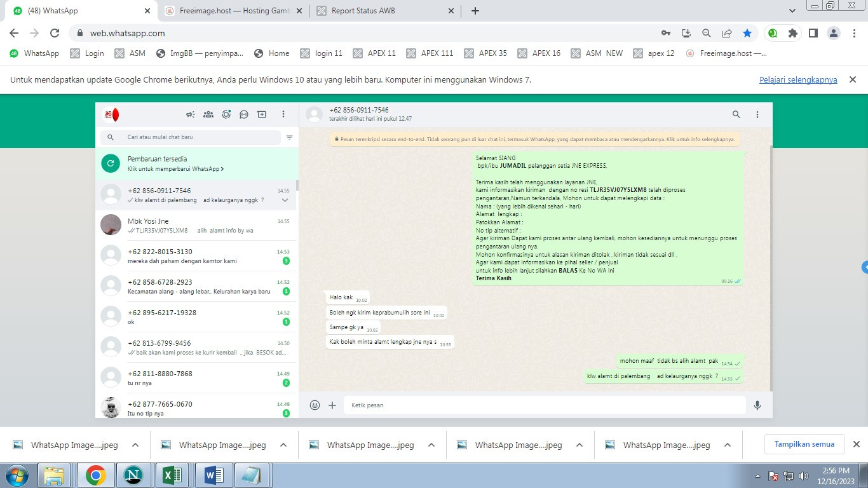Open the chat with +62 811-8880-7868

coord(197,377)
